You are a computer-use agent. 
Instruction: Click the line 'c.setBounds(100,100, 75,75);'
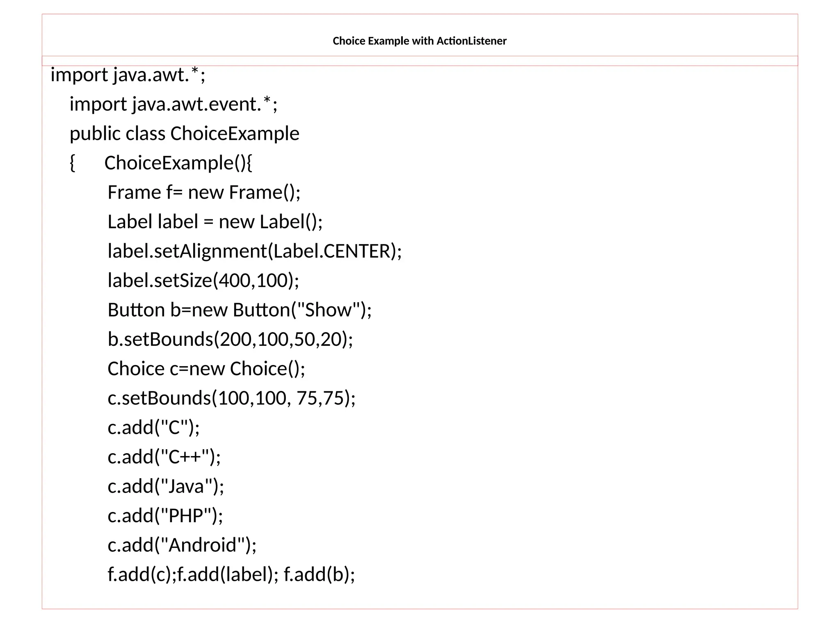(231, 398)
